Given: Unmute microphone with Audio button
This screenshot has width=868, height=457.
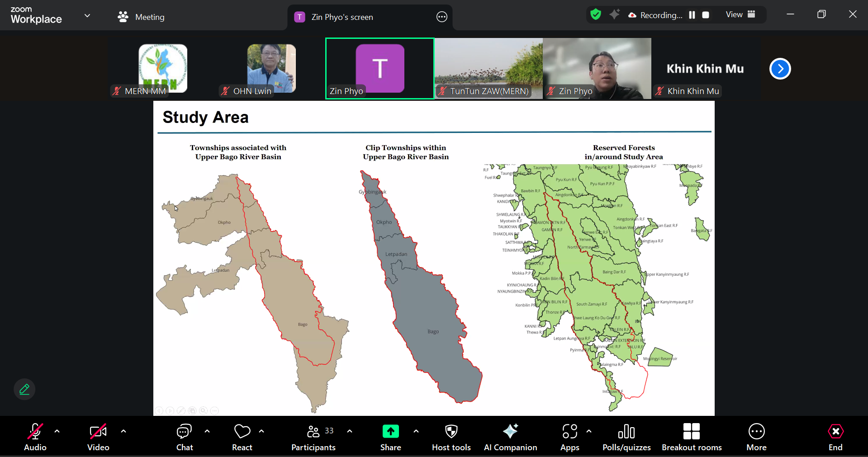Looking at the screenshot, I should (x=35, y=437).
